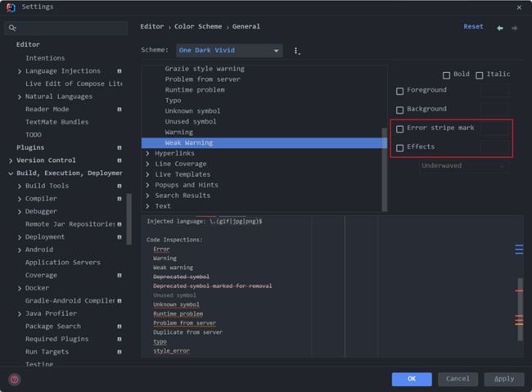Click 'Deprecated symbol' in code preview
Image resolution: width=532 pixels, height=392 pixels.
(x=181, y=277)
